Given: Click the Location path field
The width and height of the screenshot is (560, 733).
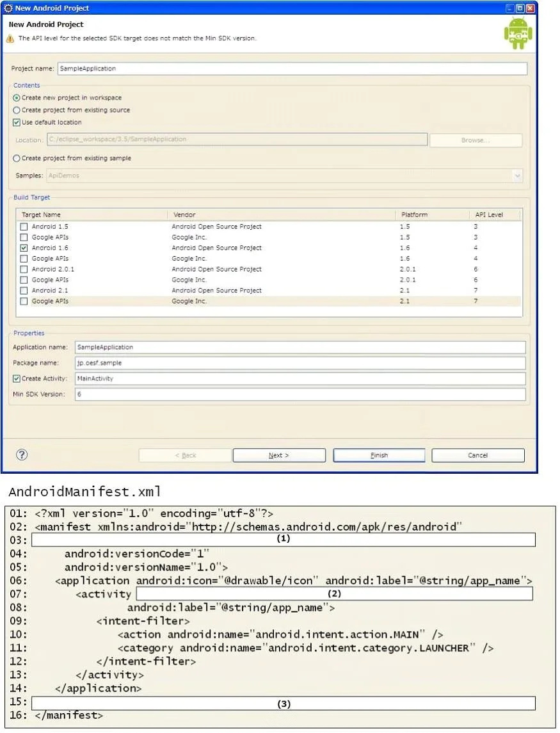Looking at the screenshot, I should pos(237,140).
